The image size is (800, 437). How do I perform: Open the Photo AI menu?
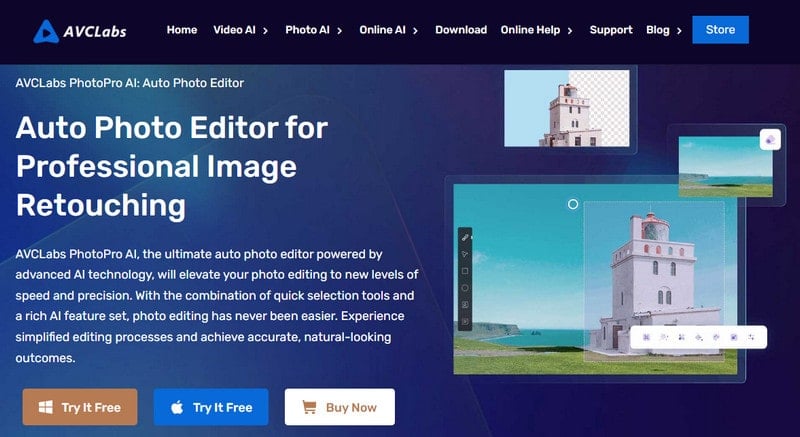[x=308, y=30]
